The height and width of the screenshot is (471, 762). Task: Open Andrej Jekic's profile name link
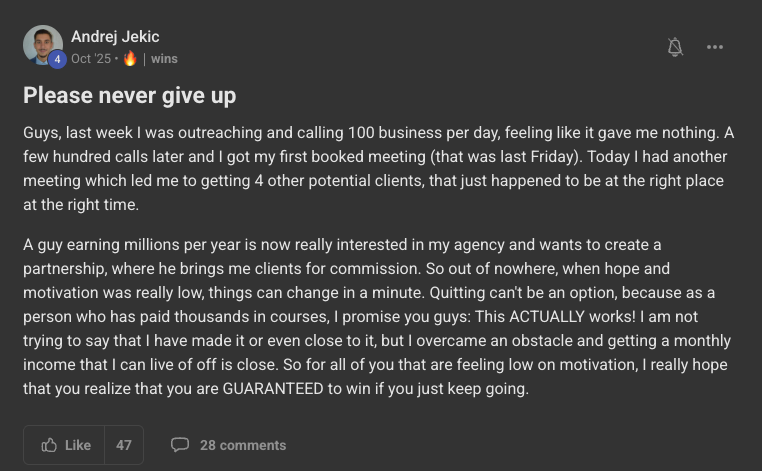tap(115, 37)
